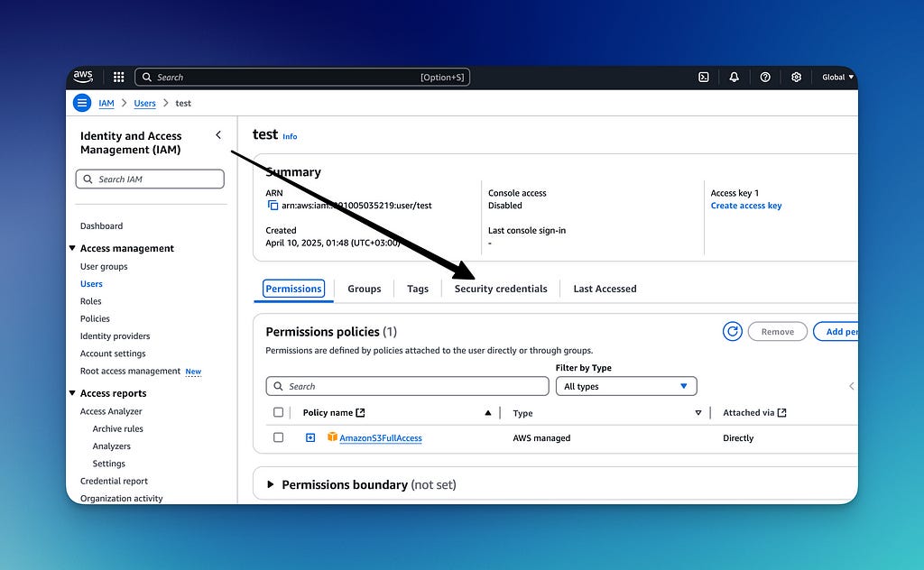Copy the ARN with the copy icon

tap(273, 206)
